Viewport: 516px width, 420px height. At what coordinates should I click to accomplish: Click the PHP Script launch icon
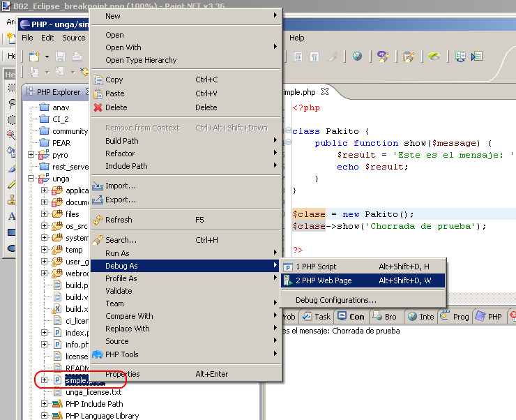[x=288, y=267]
